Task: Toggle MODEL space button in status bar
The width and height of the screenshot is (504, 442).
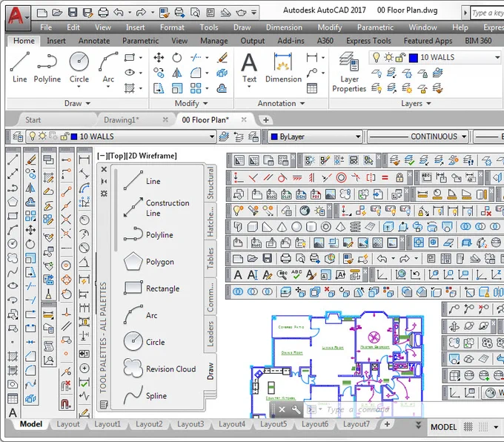Action: (x=443, y=427)
